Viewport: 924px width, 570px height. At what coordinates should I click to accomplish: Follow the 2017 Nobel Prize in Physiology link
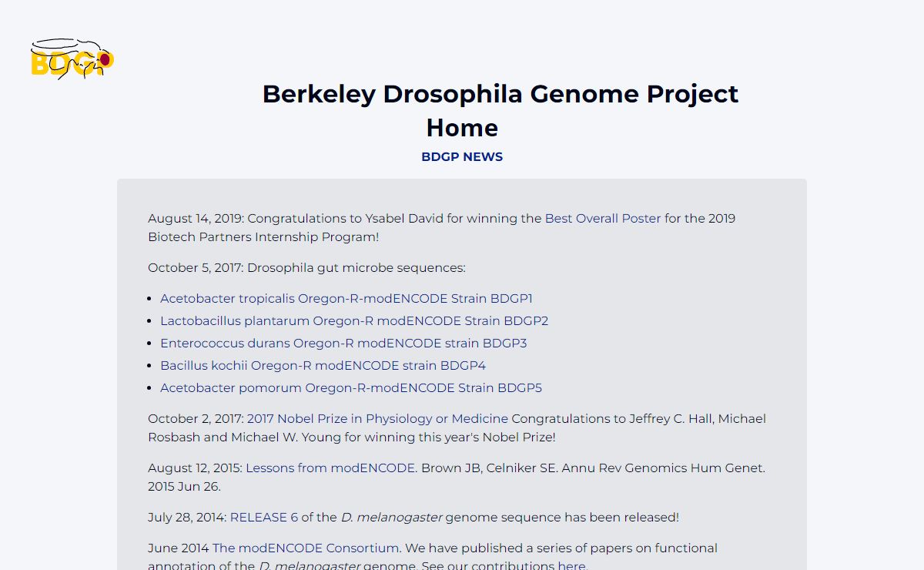(377, 419)
